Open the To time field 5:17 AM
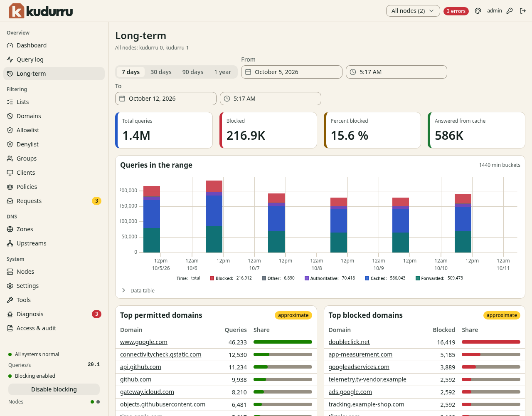 pos(271,99)
